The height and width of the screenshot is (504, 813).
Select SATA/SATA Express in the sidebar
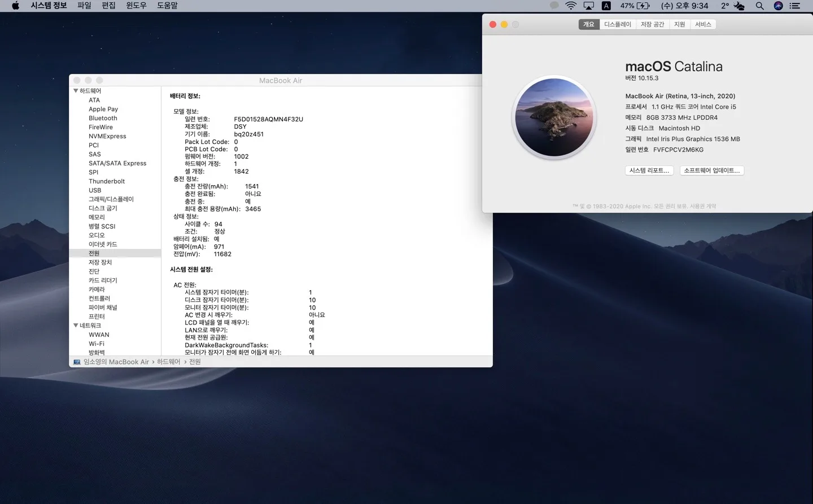[117, 163]
